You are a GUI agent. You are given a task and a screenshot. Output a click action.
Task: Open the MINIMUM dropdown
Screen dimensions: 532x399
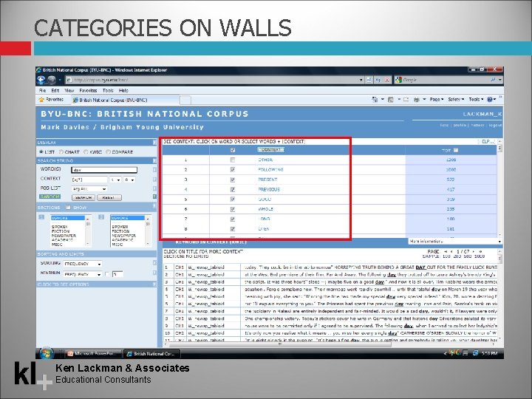pos(83,274)
